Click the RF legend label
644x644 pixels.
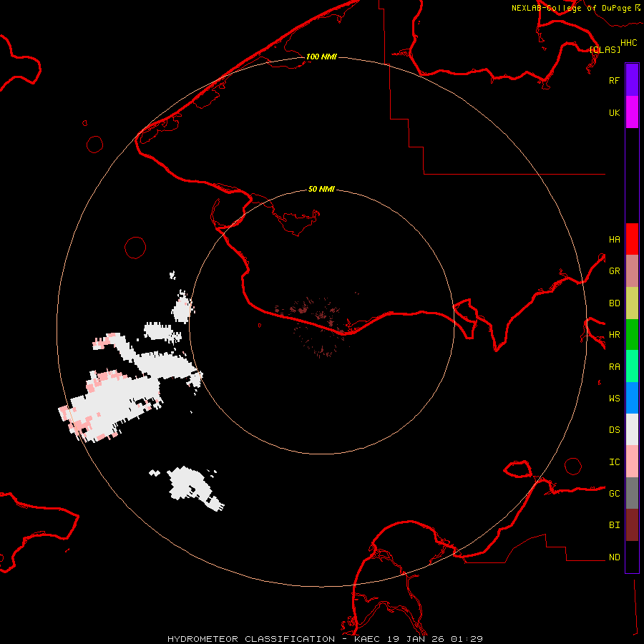(x=614, y=80)
